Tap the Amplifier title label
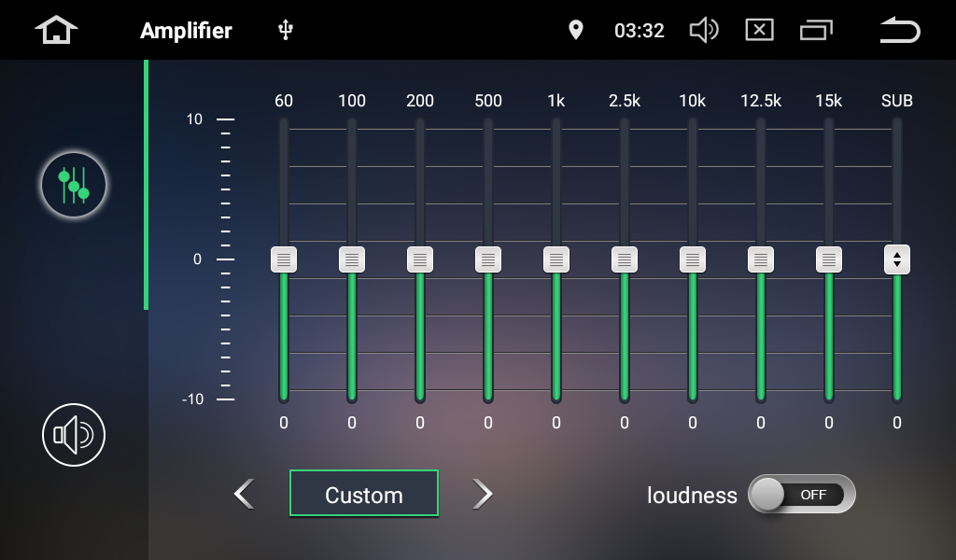Viewport: 956px width, 560px height. point(186,30)
